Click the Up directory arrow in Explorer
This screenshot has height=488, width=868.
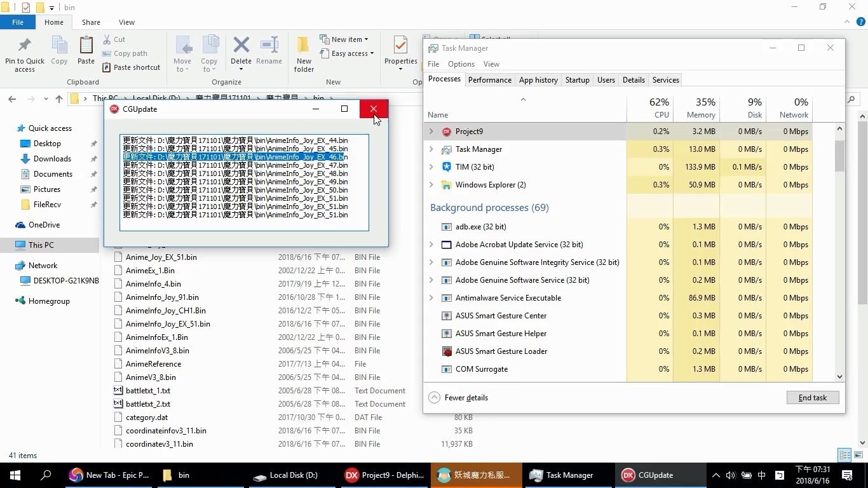[59, 99]
